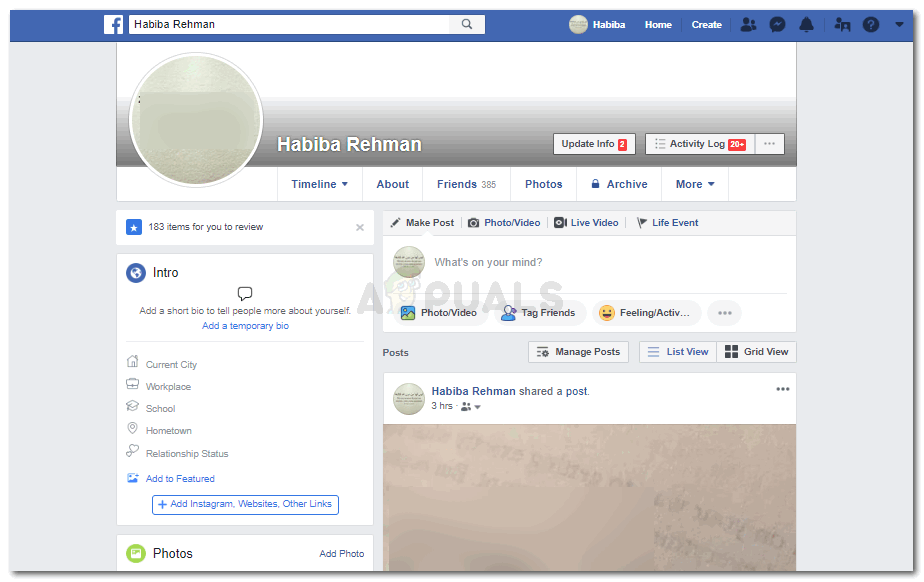Viewport: 924px width, 582px height.
Task: Open post options three-dot menu
Action: click(783, 389)
